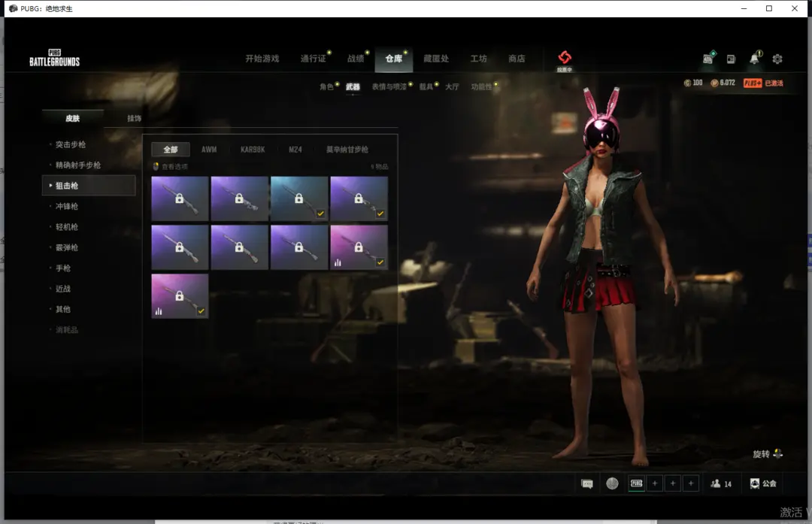Open the chat bubble icon in bottom bar

[587, 483]
